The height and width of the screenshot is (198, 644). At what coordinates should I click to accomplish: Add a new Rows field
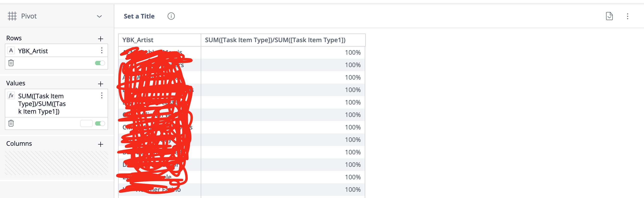[101, 39]
